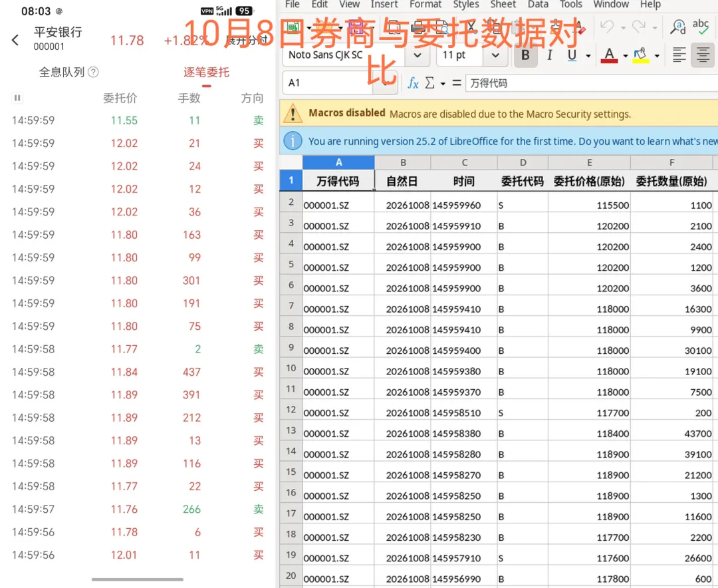Image resolution: width=718 pixels, height=588 pixels.
Task: Click the Macros disabled warning triangle icon
Action: pyautogui.click(x=293, y=113)
